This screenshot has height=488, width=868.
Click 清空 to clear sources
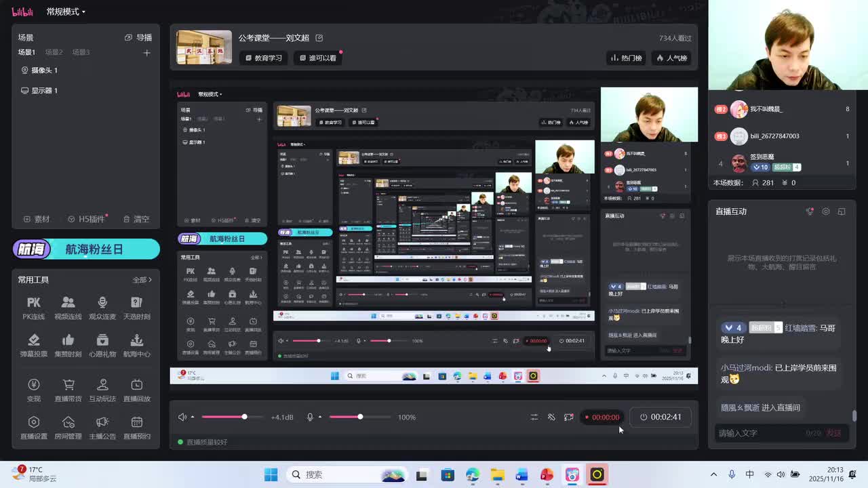click(136, 219)
